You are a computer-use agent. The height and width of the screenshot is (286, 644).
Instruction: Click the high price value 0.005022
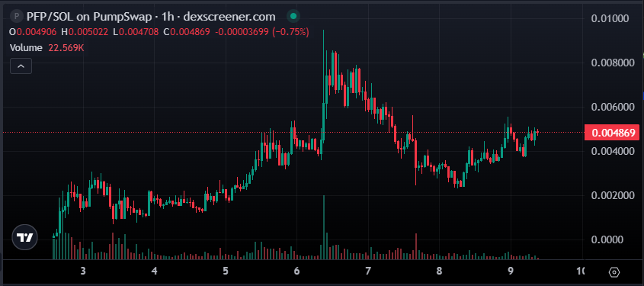(88, 32)
